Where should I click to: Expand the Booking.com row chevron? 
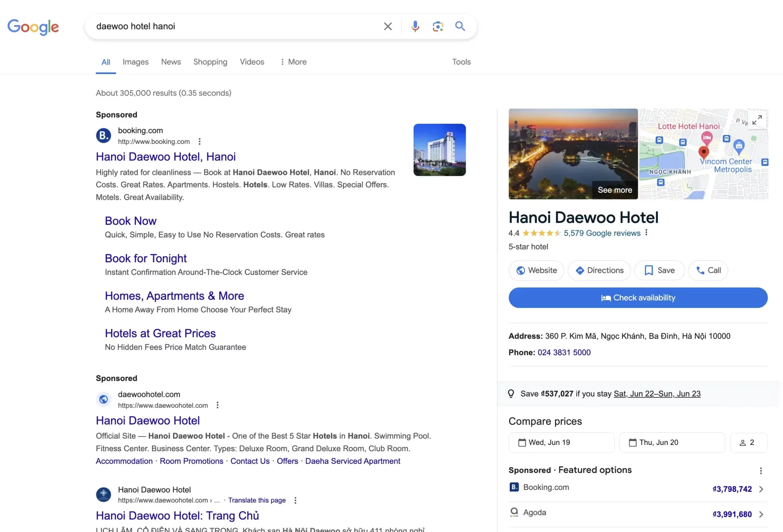pos(761,489)
